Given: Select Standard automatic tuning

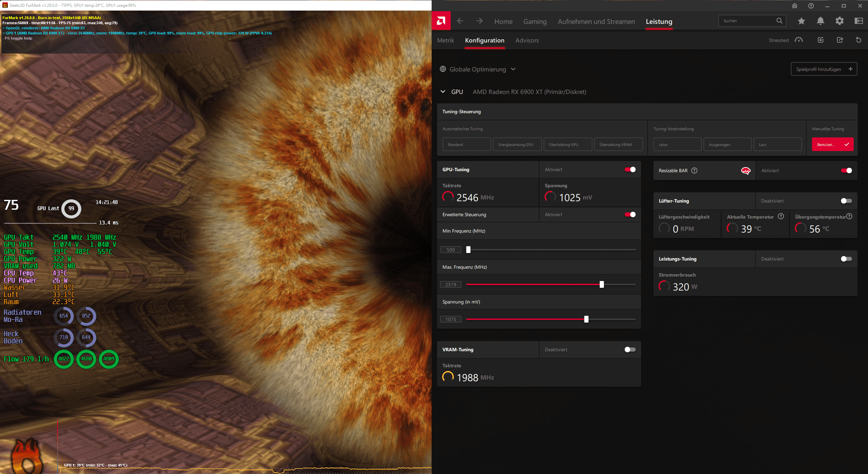Looking at the screenshot, I should click(467, 145).
